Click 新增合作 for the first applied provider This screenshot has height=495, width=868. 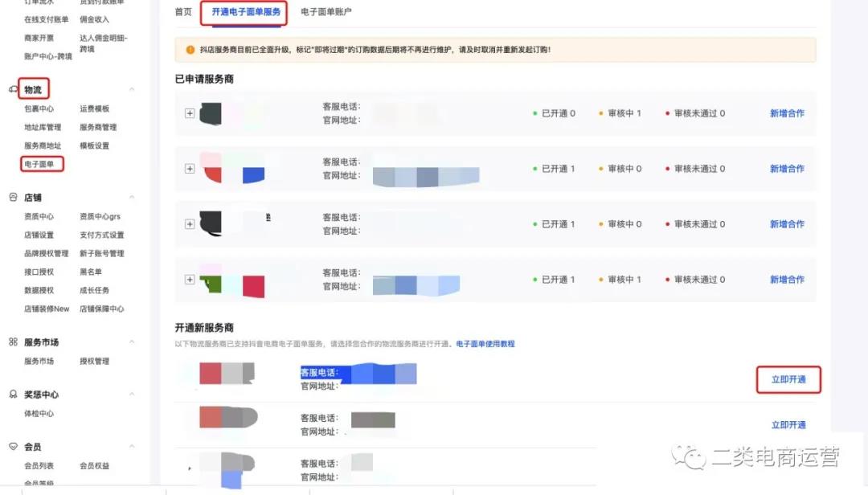[x=787, y=113]
